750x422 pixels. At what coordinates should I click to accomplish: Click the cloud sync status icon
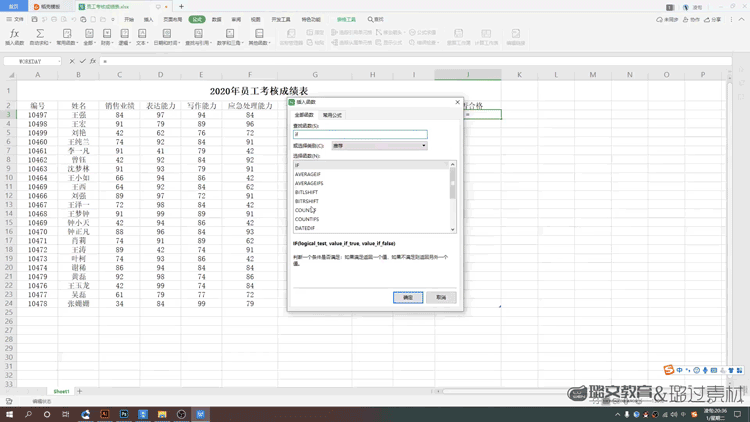coord(667,20)
